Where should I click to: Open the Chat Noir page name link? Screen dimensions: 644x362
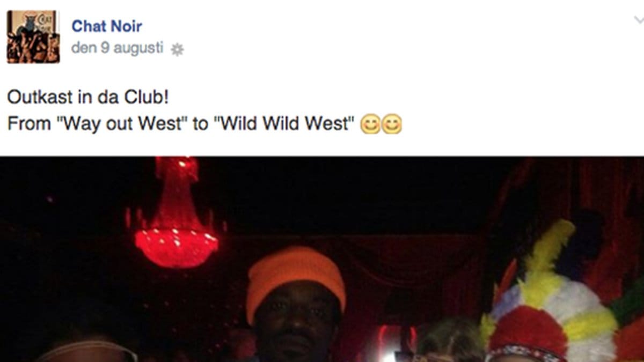click(107, 26)
